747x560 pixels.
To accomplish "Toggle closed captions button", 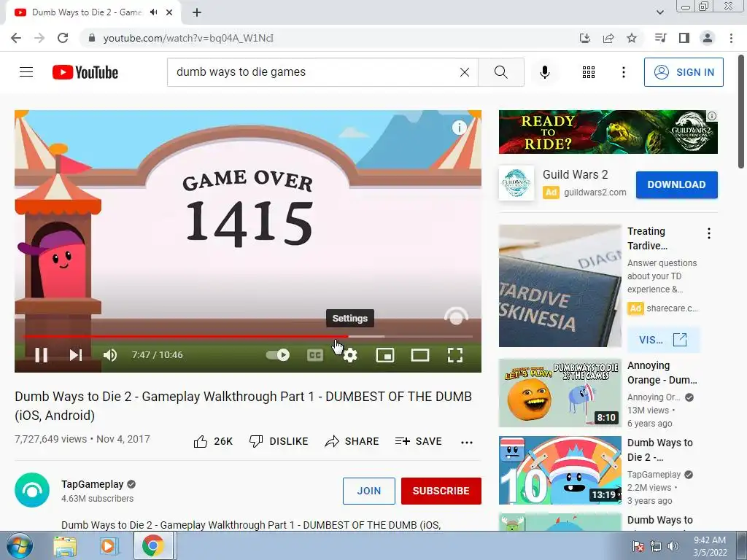I will [315, 355].
